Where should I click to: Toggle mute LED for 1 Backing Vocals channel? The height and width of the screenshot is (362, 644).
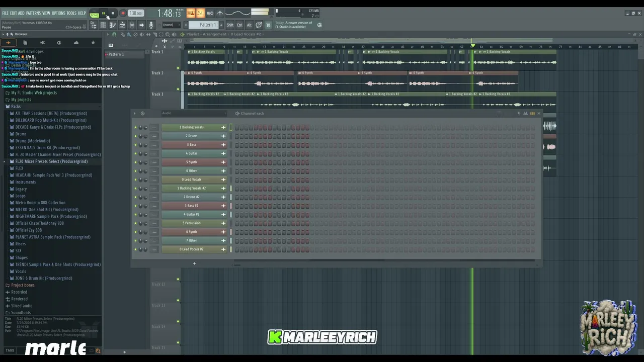(135, 127)
